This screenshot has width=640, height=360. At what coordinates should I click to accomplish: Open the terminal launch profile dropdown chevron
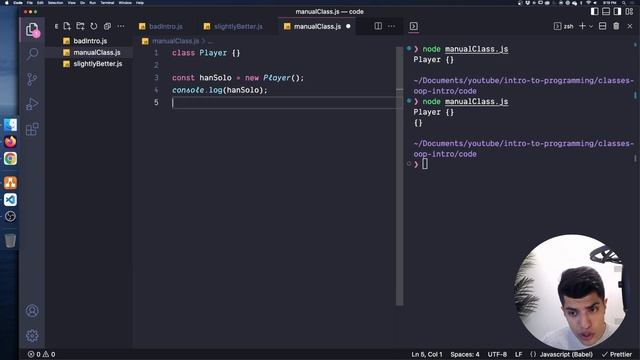(x=591, y=27)
